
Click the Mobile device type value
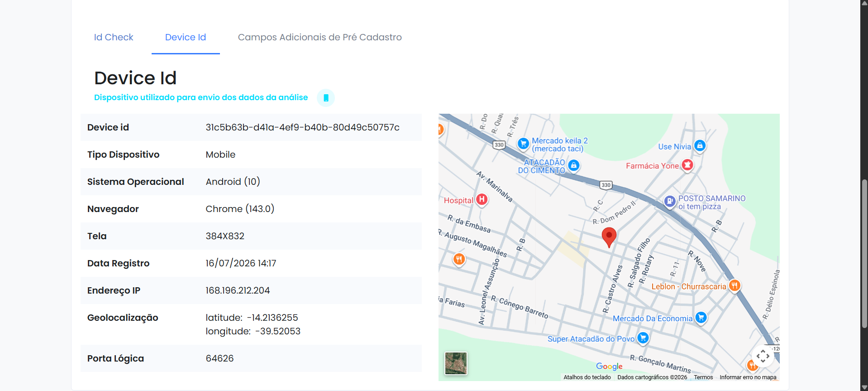pos(220,154)
